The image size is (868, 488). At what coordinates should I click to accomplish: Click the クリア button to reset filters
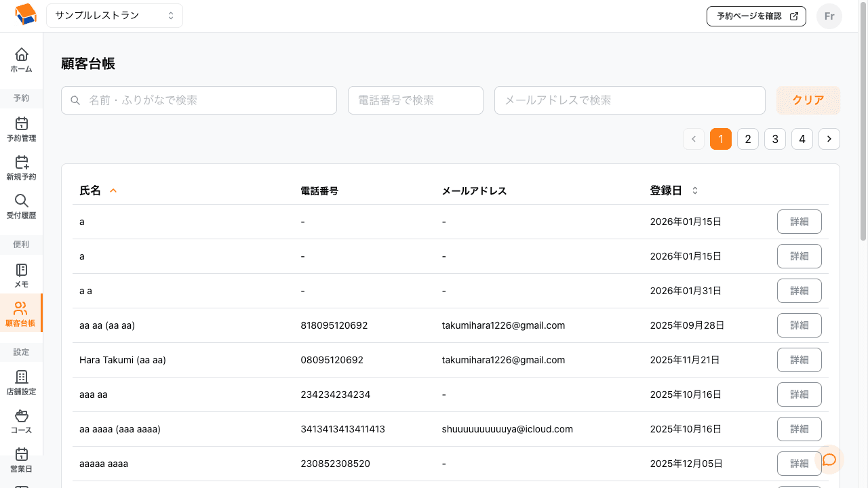pyautogui.click(x=808, y=100)
